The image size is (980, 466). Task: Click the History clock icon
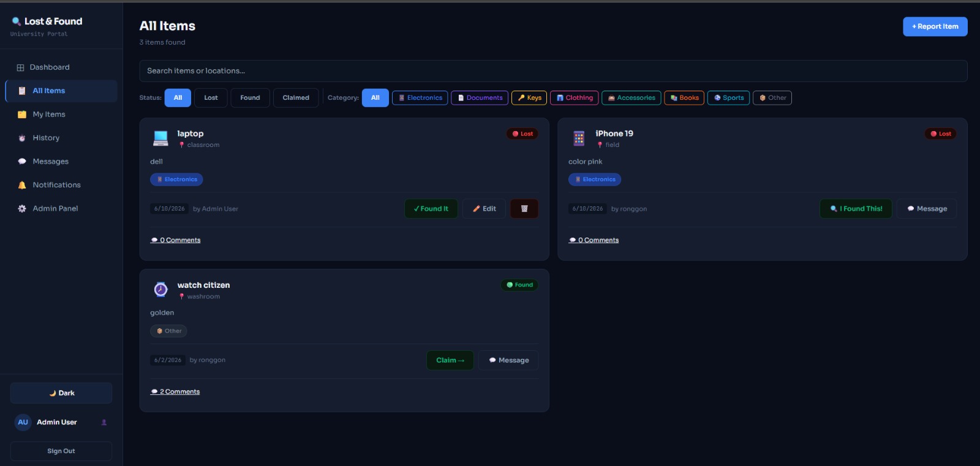coord(22,138)
